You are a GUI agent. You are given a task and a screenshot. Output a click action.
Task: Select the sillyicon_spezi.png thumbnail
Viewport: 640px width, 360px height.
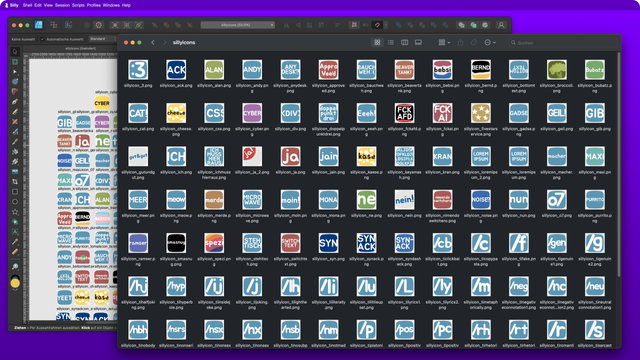[x=214, y=243]
